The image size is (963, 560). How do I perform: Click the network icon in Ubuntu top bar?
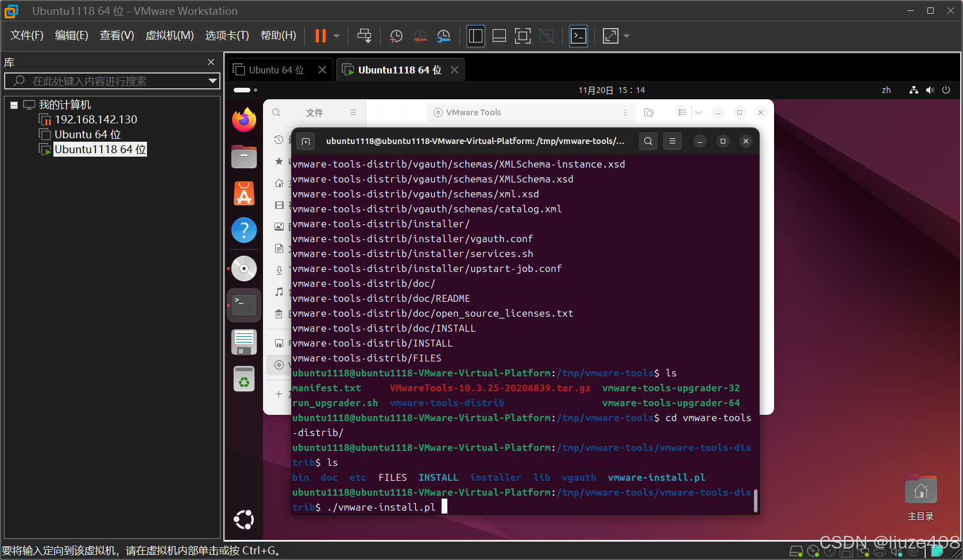pos(914,90)
